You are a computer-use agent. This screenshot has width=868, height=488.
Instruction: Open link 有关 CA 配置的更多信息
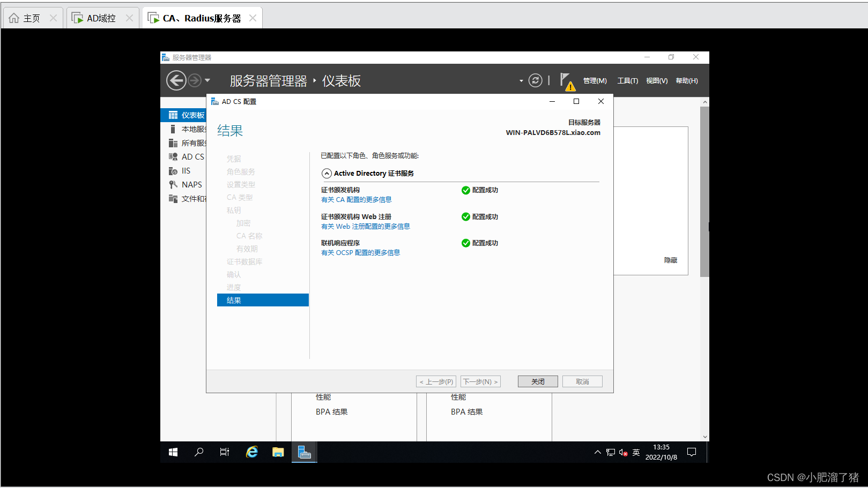coord(356,200)
